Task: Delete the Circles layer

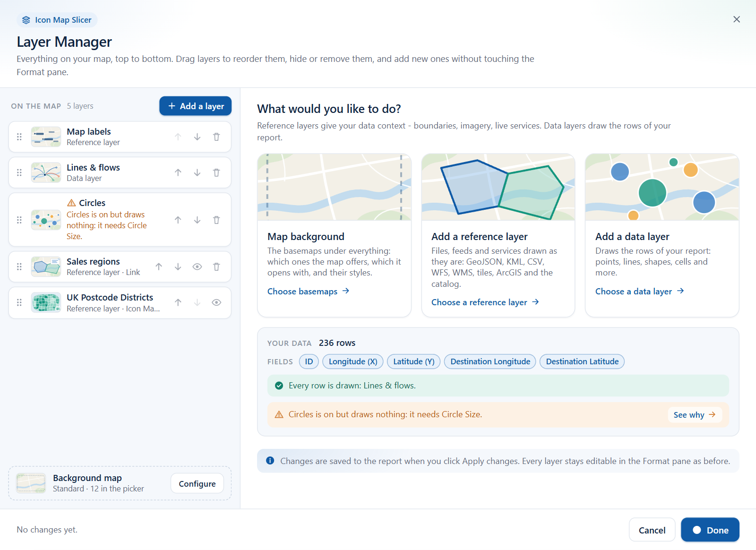Action: [216, 220]
